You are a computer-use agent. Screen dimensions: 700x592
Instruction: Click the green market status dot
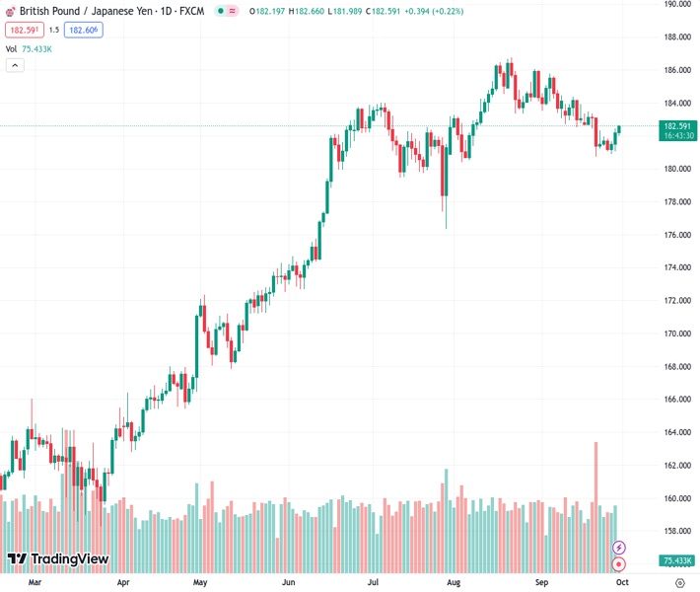pos(219,12)
